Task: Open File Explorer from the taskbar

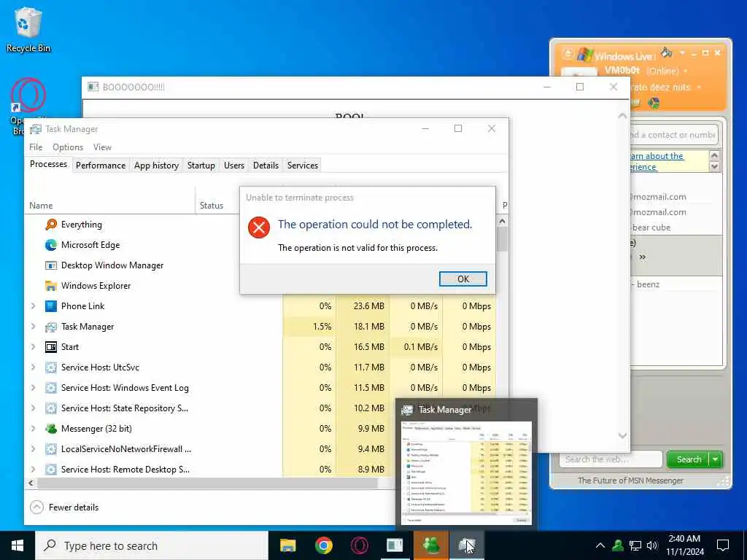Action: tap(287, 545)
